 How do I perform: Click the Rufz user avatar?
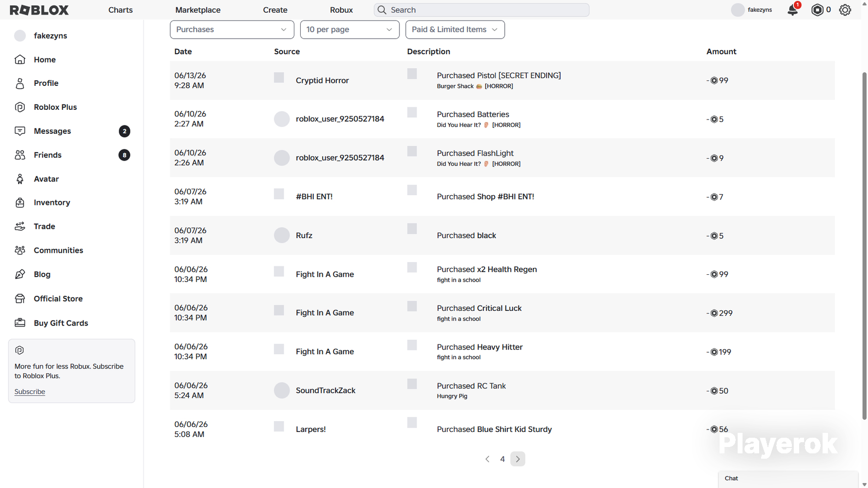(282, 235)
